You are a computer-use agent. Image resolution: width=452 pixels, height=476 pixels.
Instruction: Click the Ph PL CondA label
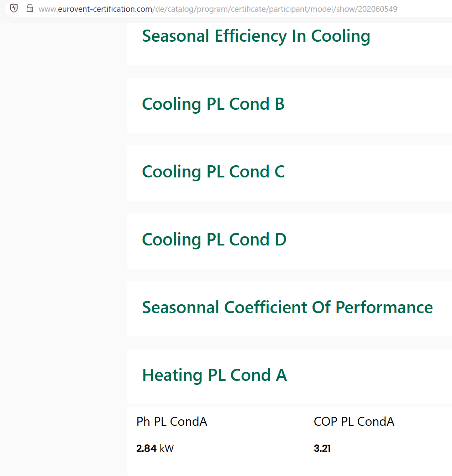(x=172, y=421)
